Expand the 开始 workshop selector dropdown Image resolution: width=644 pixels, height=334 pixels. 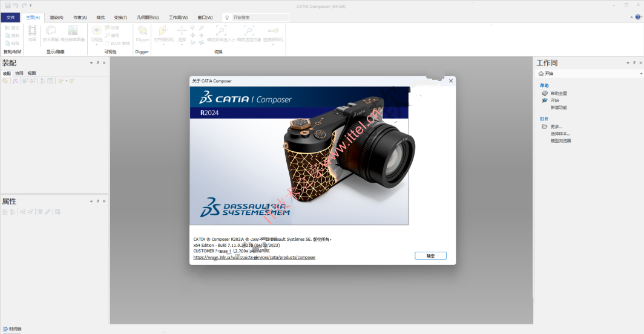coord(641,74)
